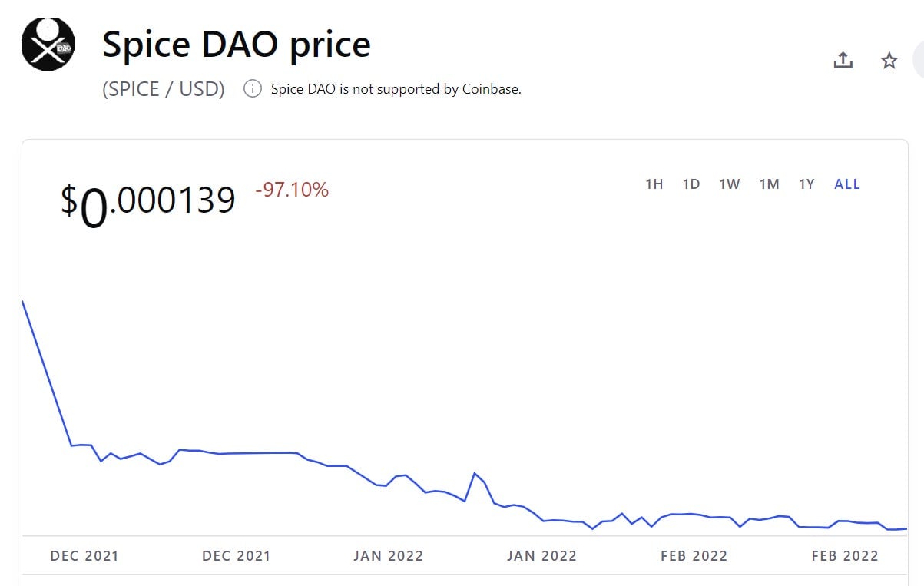Click the share/export icon
The width and height of the screenshot is (924, 586).
click(x=843, y=60)
